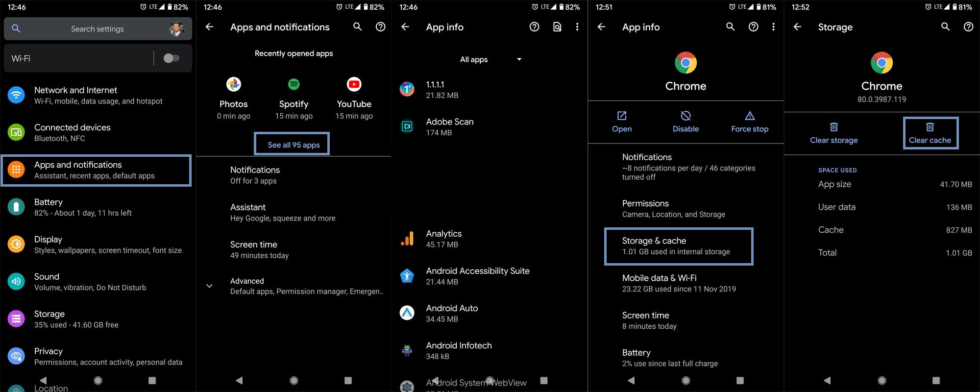Tap Force stop for Chrome

click(x=750, y=122)
